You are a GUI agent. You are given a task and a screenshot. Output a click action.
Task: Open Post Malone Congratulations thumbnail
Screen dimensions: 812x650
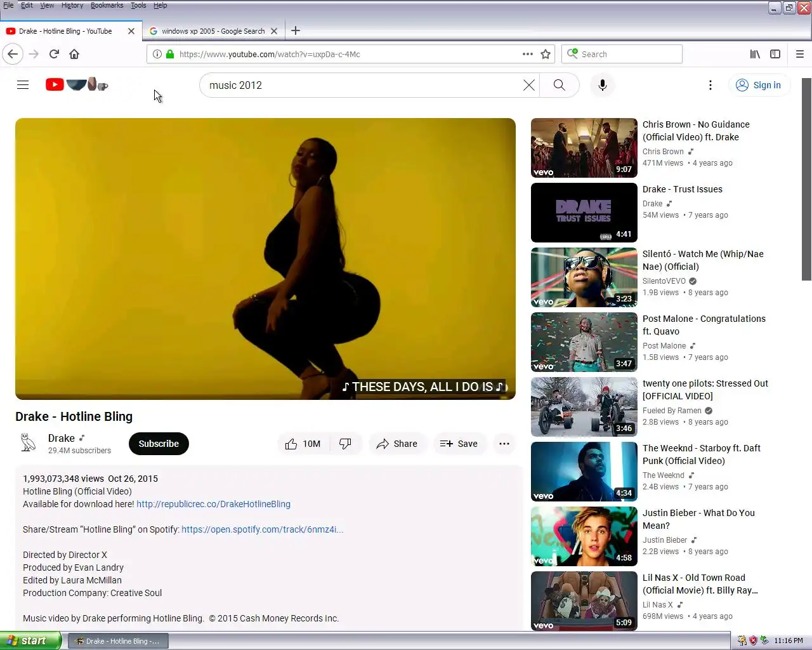point(584,342)
